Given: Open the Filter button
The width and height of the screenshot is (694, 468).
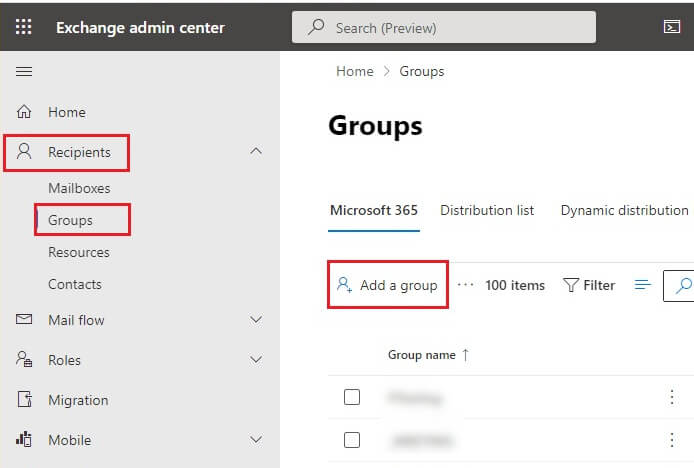Looking at the screenshot, I should tap(589, 285).
